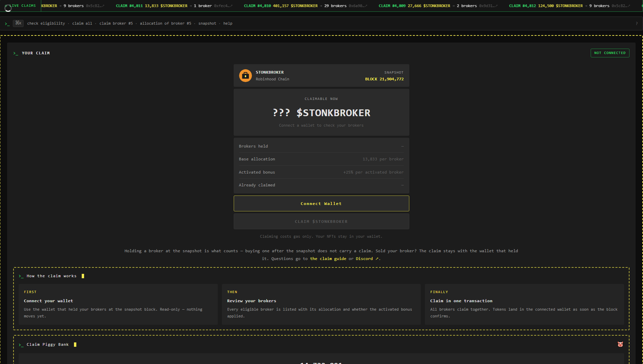Click 'Connect a wallet to check your brokers' text
This screenshot has height=364, width=643.
321,125
